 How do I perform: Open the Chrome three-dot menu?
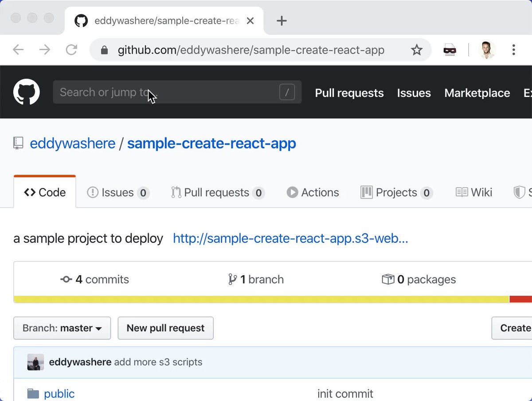(513, 50)
